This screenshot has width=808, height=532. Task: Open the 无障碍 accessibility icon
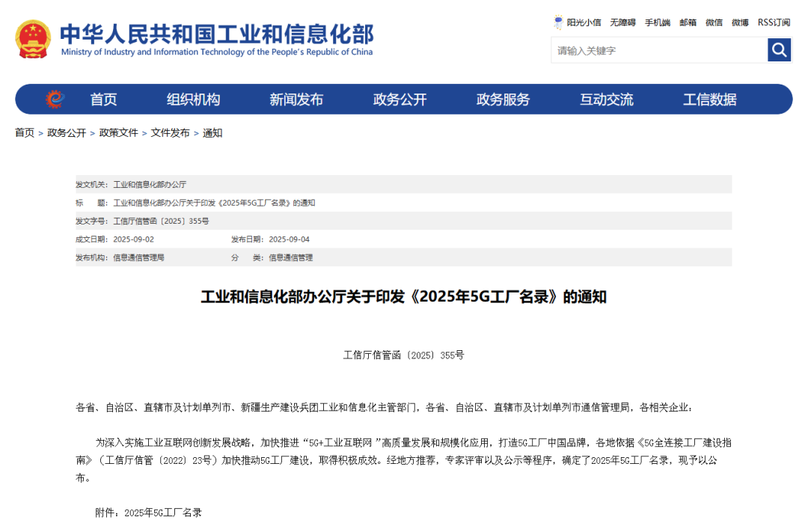coord(622,22)
